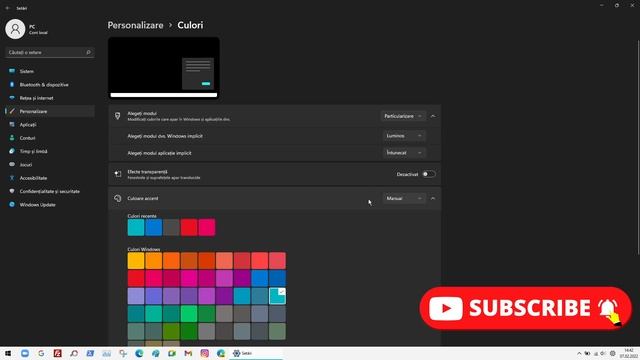Click the magnifier icon in the settings search box
640x360 pixels.
coord(88,52)
